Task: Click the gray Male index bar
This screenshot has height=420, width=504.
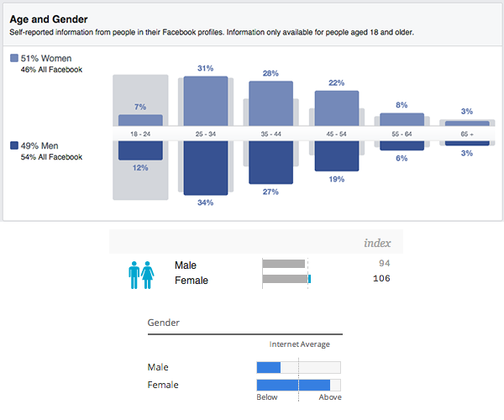Action: coord(284,265)
